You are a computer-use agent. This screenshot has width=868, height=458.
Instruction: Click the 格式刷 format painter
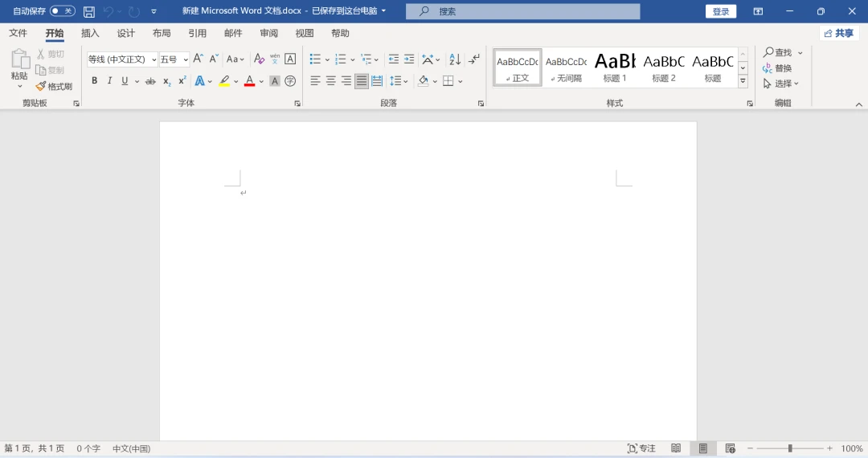54,86
